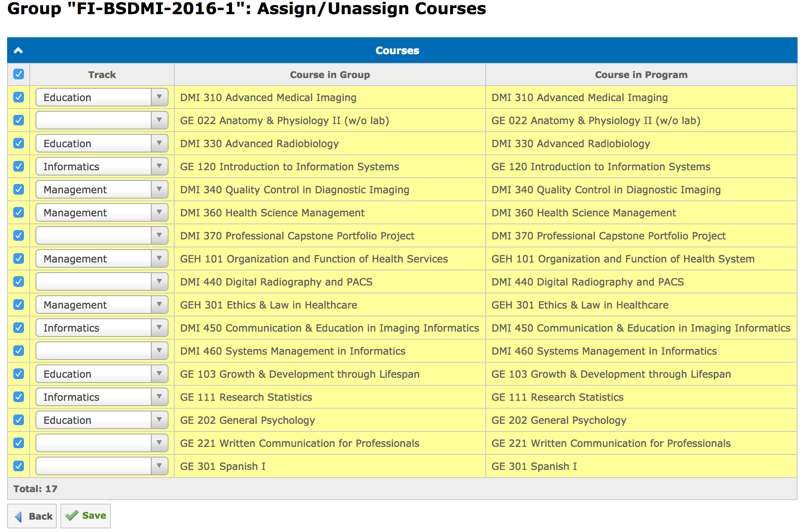The width and height of the screenshot is (802, 532).
Task: Click 'DMI 310 Advanced Medical Imaging' in Course in Program
Action: pyautogui.click(x=580, y=98)
